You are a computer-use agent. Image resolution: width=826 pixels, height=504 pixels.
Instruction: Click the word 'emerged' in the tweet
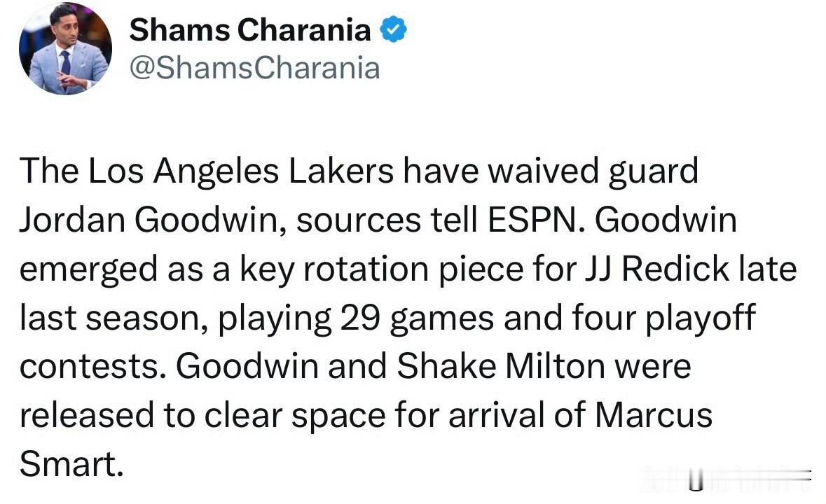coord(88,271)
